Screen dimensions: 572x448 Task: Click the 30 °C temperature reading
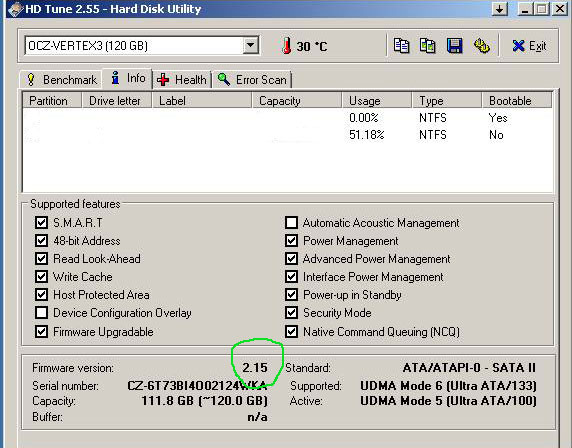coord(312,47)
